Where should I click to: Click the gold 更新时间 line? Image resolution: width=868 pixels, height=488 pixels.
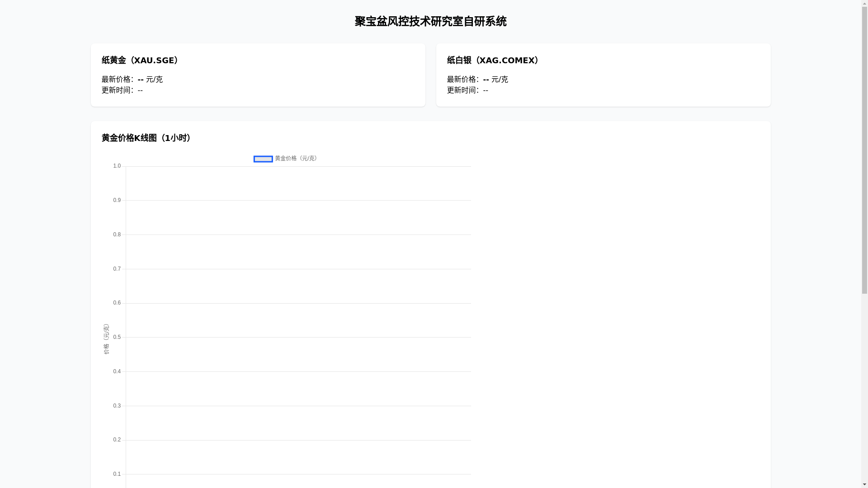122,90
